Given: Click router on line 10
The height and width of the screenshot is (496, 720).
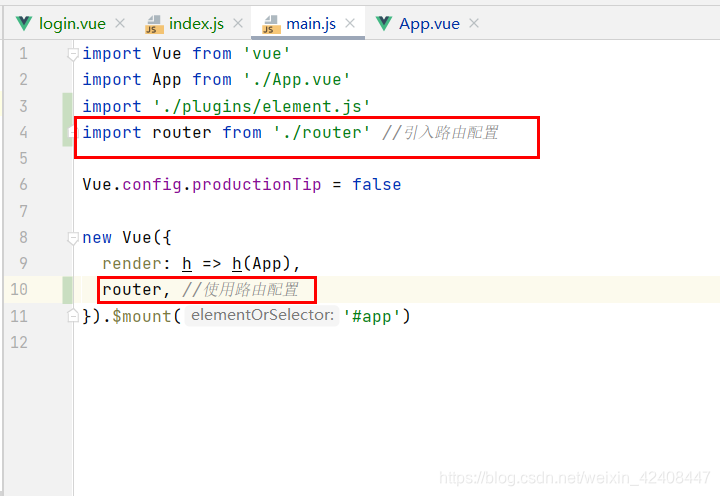Looking at the screenshot, I should 132,290.
